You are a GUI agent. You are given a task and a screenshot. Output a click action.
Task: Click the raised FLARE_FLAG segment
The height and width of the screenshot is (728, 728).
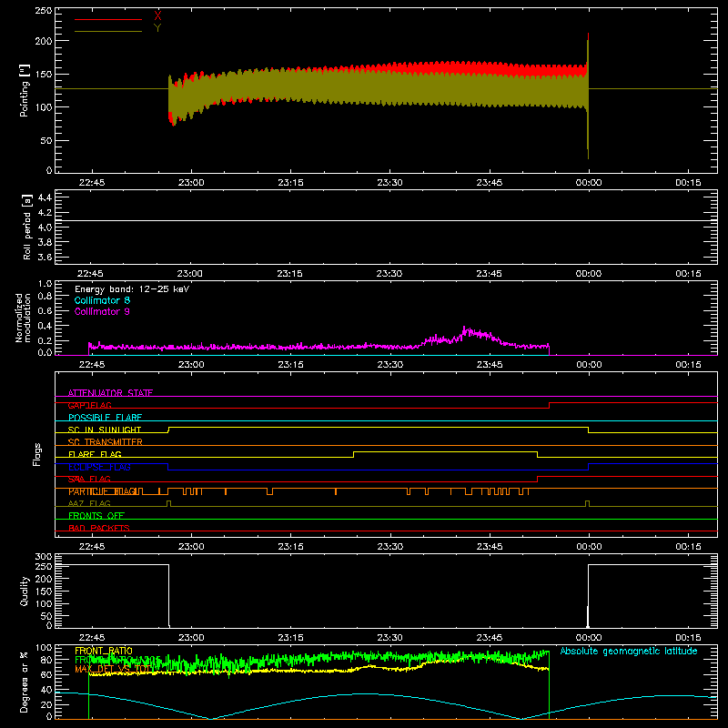(445, 451)
